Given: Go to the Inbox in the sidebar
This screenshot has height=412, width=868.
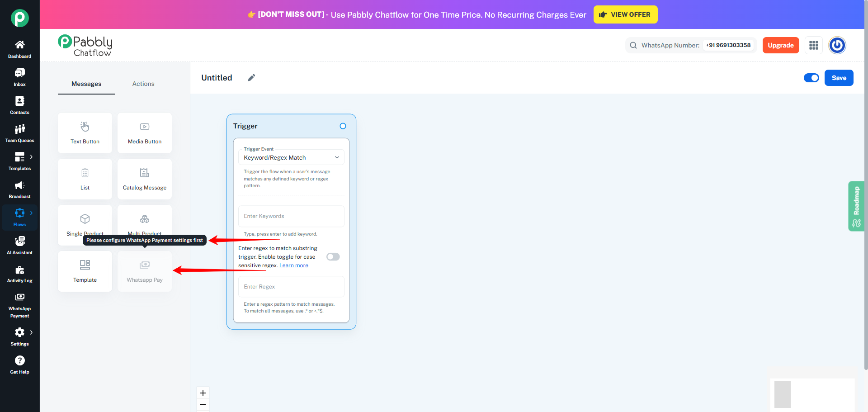Looking at the screenshot, I should coord(19,77).
